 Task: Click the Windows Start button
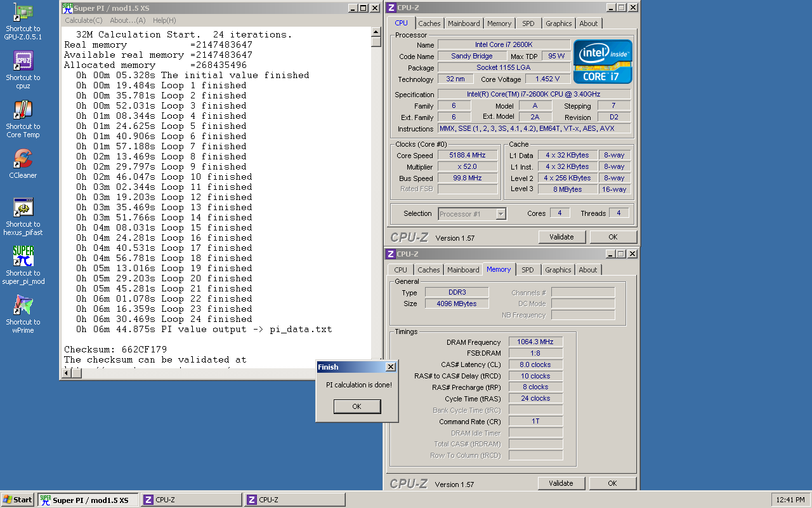pyautogui.click(x=18, y=500)
